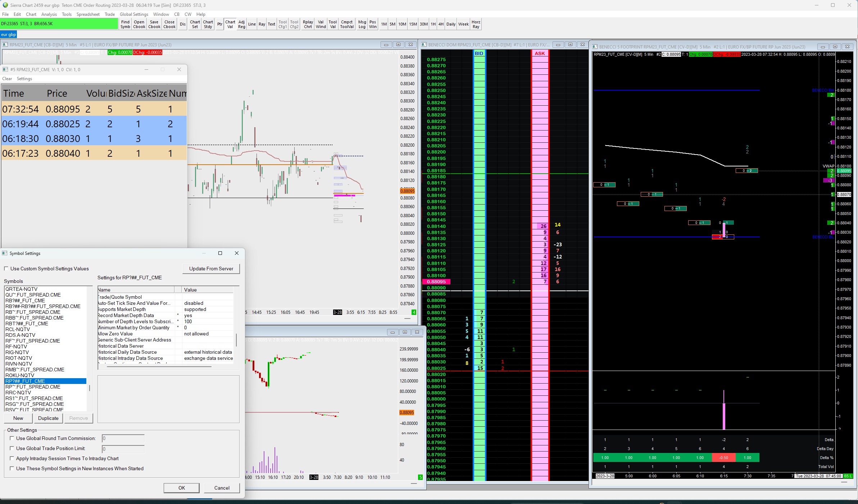Open the Analysis menu
The height and width of the screenshot is (504, 858).
(49, 14)
